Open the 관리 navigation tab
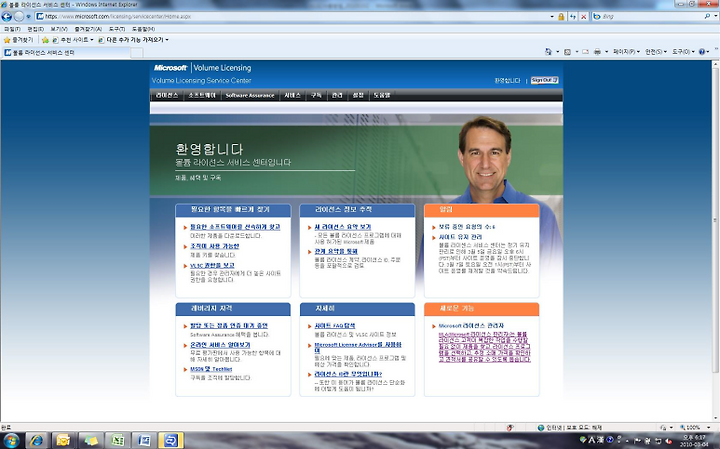Viewport: 720px width, 449px height. click(x=337, y=95)
